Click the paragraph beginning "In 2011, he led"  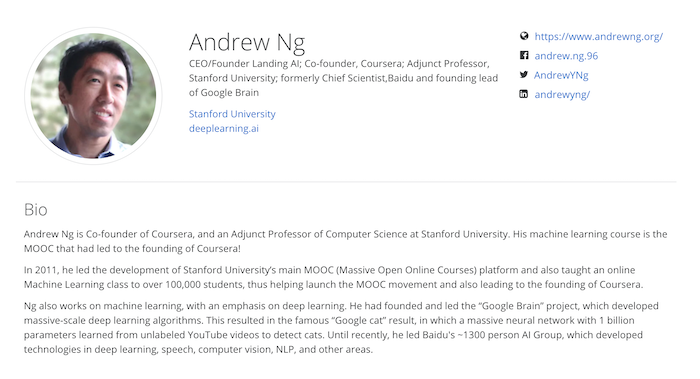(x=333, y=277)
